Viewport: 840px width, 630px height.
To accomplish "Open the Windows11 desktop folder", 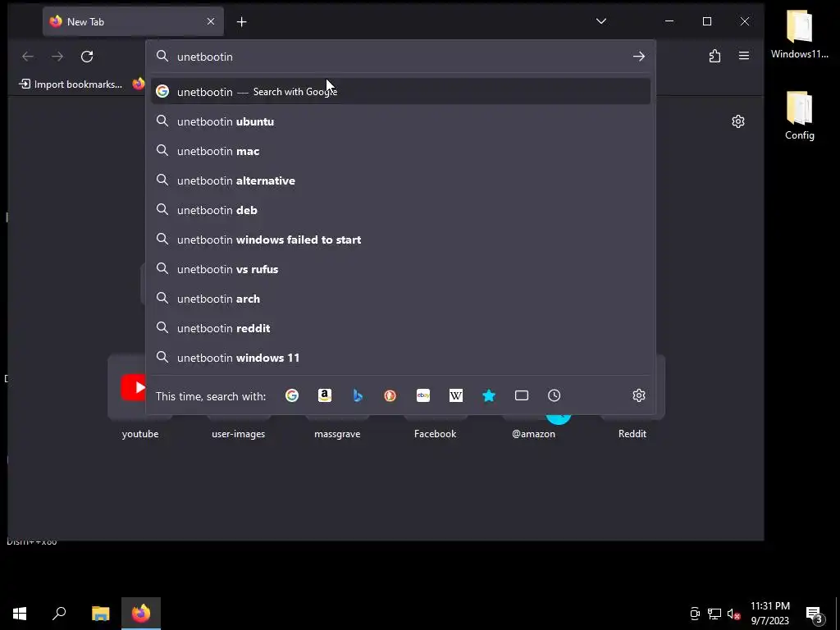I will (x=799, y=34).
